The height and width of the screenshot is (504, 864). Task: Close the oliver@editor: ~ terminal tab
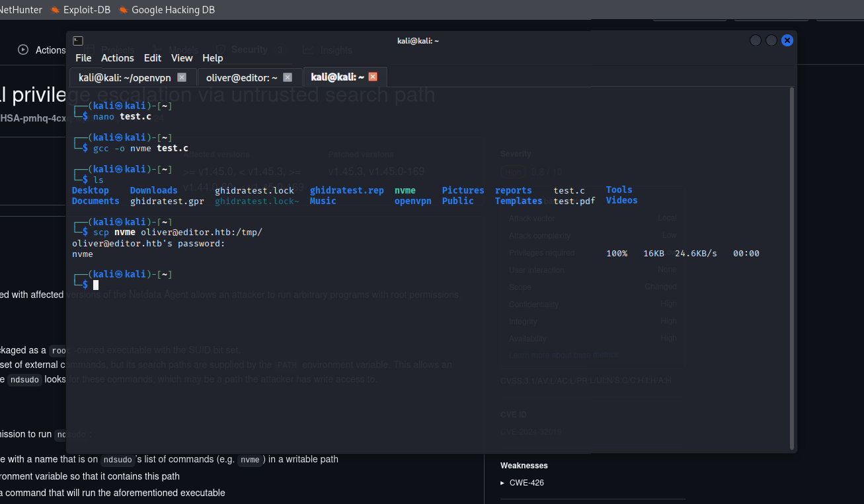(x=288, y=77)
